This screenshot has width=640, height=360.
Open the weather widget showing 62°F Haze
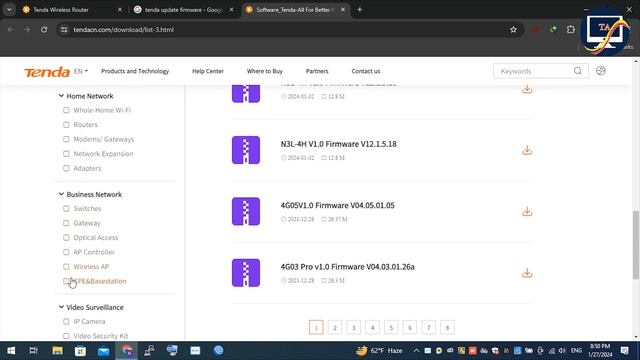379,351
